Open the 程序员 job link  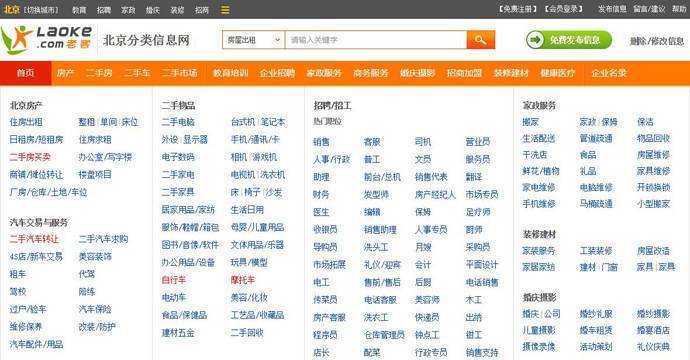(x=325, y=335)
